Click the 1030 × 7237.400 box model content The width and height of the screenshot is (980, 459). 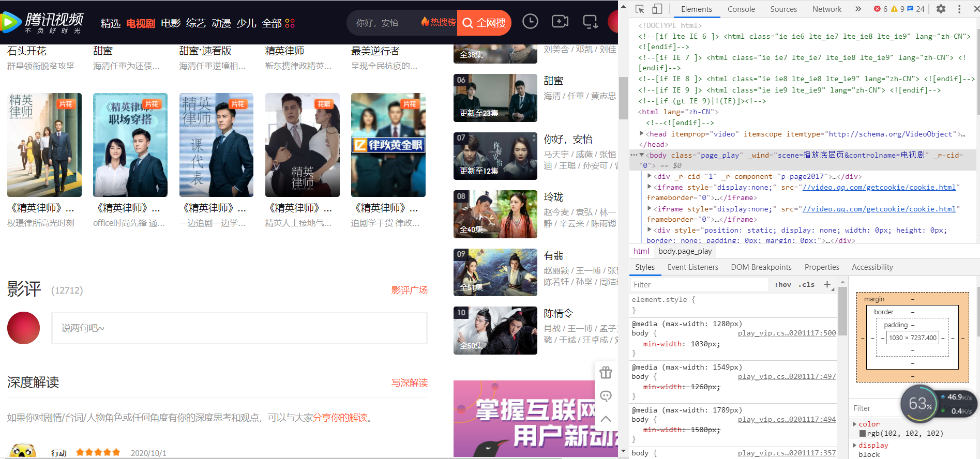click(x=913, y=338)
